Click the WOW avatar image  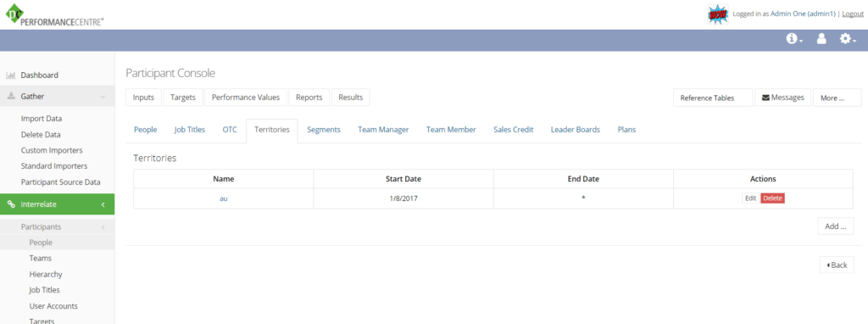[x=718, y=14]
